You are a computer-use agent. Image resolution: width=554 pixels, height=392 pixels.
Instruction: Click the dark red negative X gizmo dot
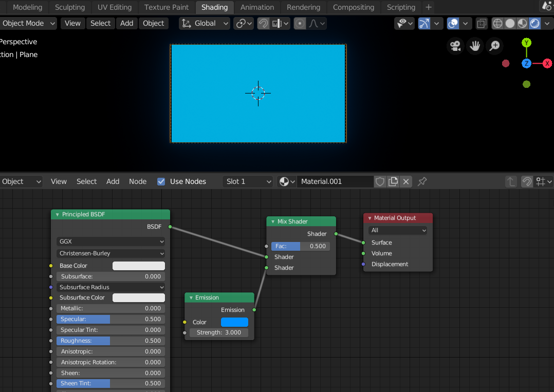pos(506,64)
